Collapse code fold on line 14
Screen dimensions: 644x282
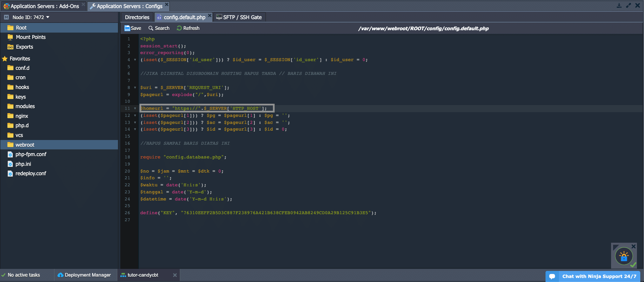pyautogui.click(x=135, y=129)
